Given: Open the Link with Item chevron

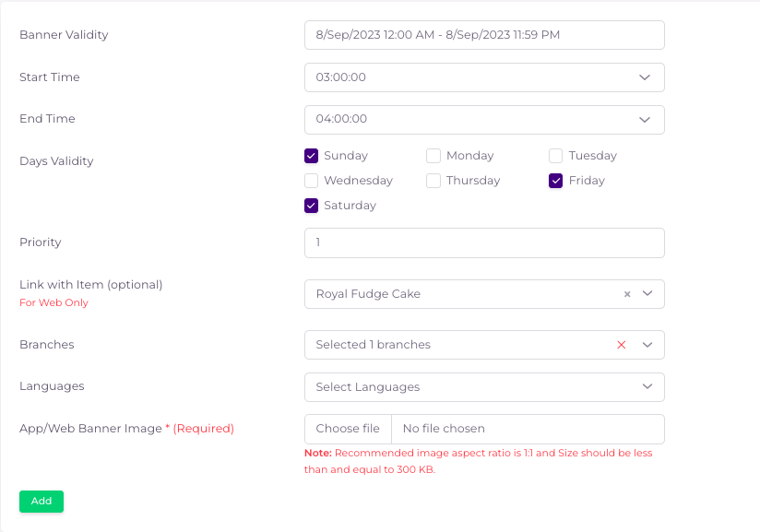Looking at the screenshot, I should (x=647, y=294).
